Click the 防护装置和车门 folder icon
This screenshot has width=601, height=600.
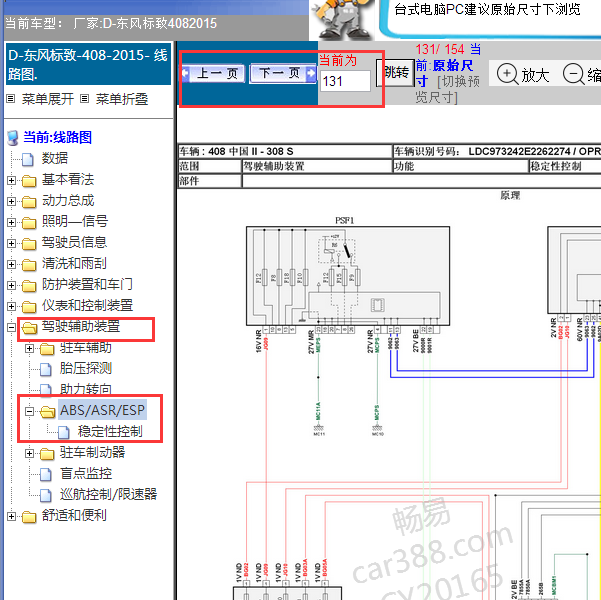[29, 286]
